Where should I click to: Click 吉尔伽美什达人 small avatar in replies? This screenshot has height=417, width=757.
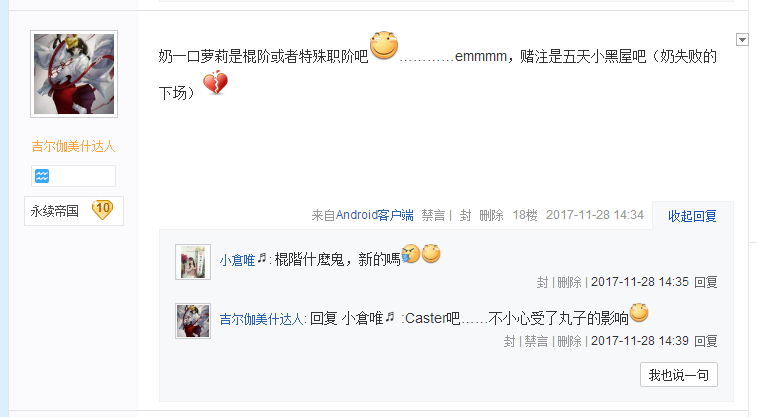193,320
